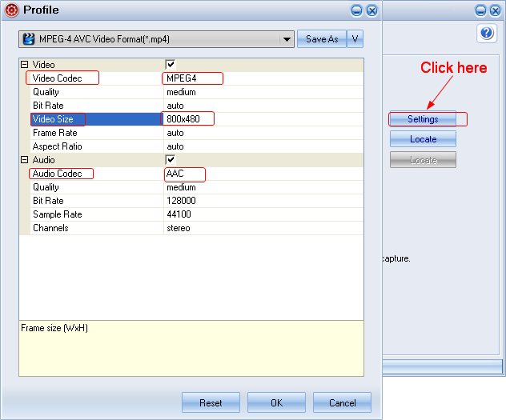Screen dimensions: 506x420
Task: Click the AAC audio codec value
Action: (175, 174)
